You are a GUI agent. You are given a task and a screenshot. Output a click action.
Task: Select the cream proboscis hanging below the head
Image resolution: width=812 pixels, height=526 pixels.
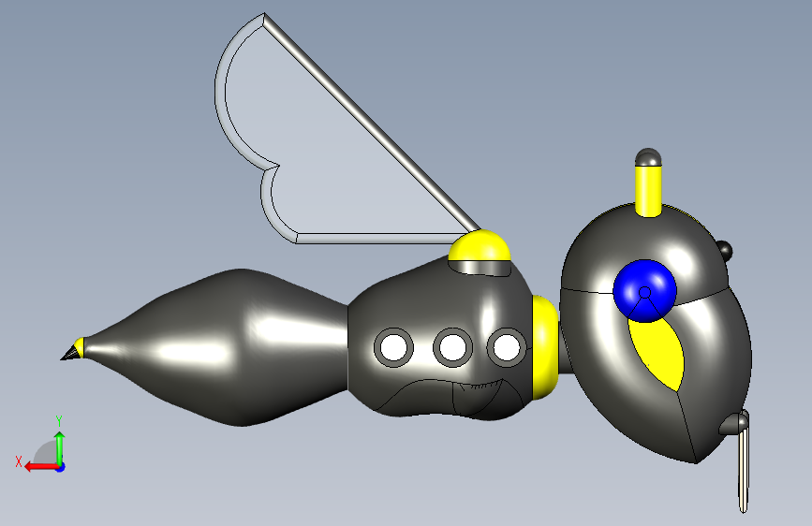(x=744, y=469)
